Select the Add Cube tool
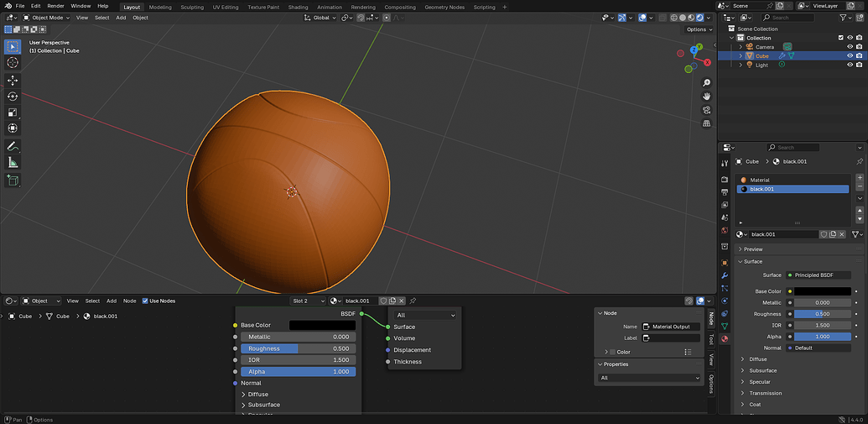 click(13, 181)
